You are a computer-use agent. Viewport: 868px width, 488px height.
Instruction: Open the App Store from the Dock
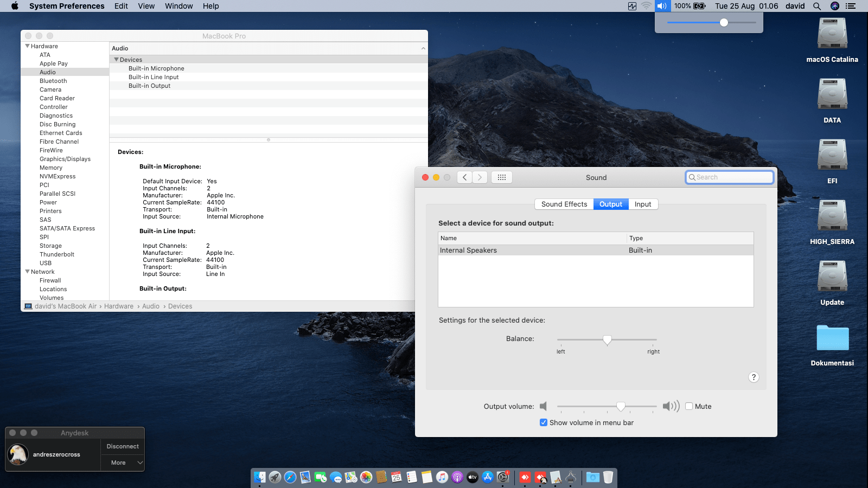(x=488, y=477)
